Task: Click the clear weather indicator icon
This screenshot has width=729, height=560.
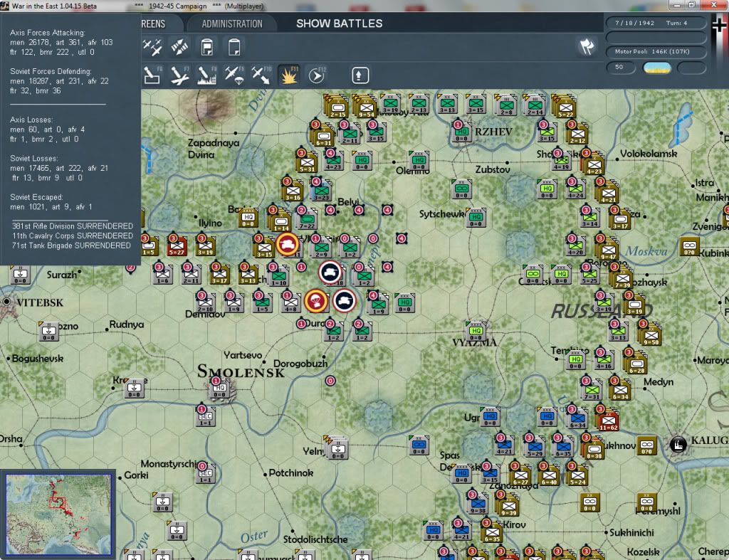Action: point(656,68)
